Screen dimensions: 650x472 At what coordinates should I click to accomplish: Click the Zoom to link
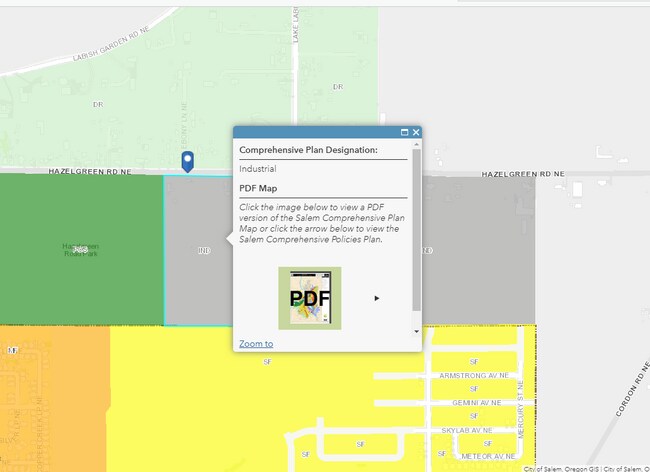click(256, 344)
